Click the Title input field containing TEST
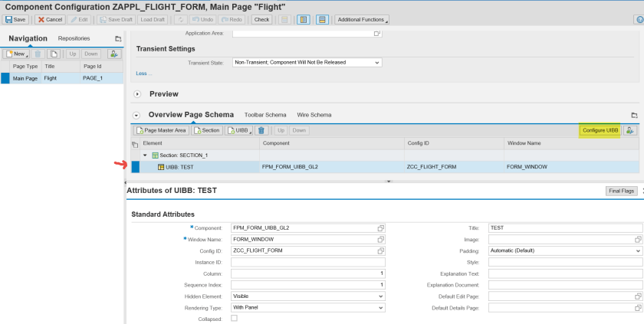This screenshot has width=644, height=324. [x=563, y=228]
